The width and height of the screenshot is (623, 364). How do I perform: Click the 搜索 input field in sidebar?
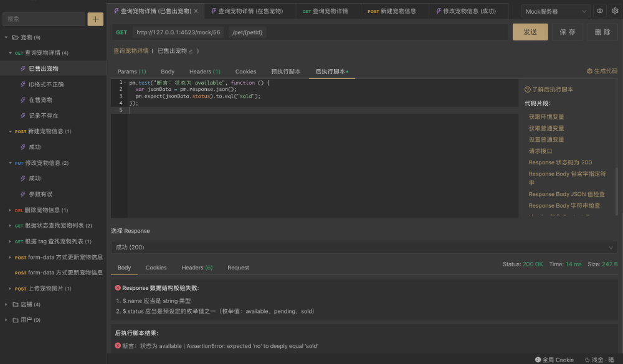point(44,19)
